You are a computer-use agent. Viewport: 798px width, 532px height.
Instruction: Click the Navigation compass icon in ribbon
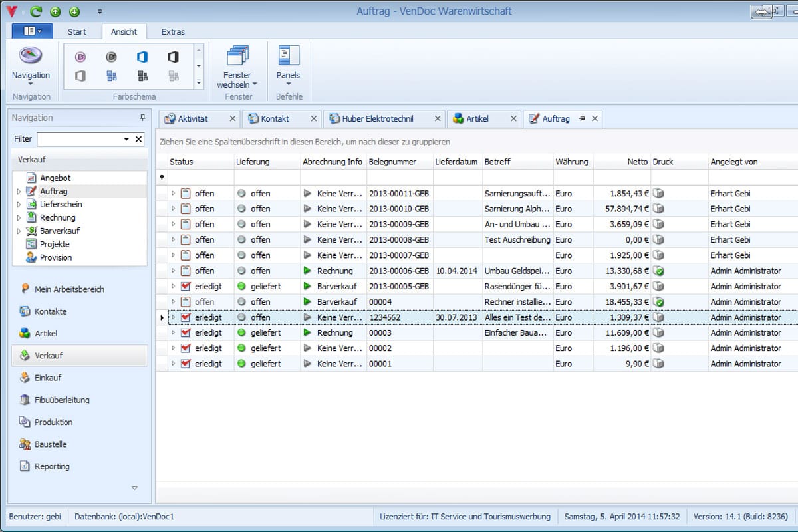[31, 56]
